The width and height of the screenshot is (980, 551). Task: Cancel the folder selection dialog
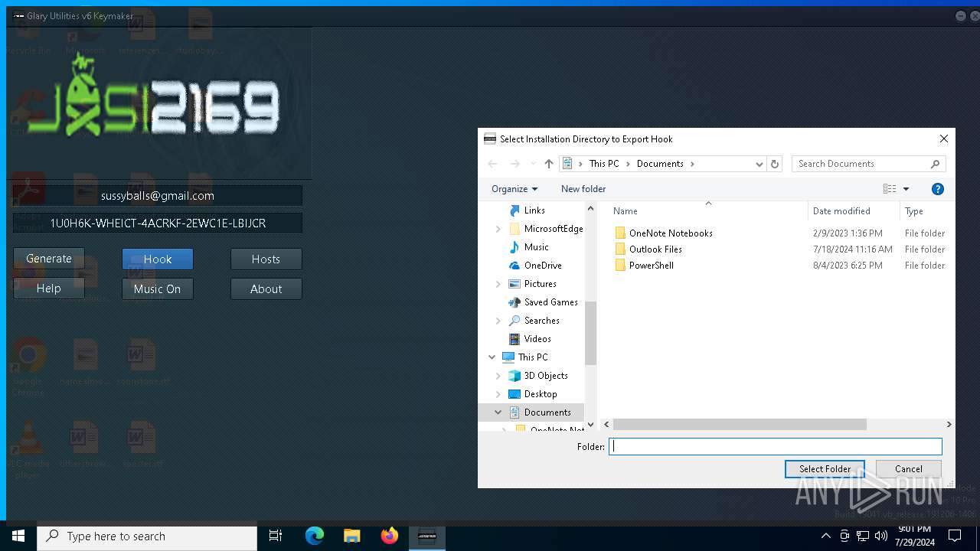pos(909,469)
